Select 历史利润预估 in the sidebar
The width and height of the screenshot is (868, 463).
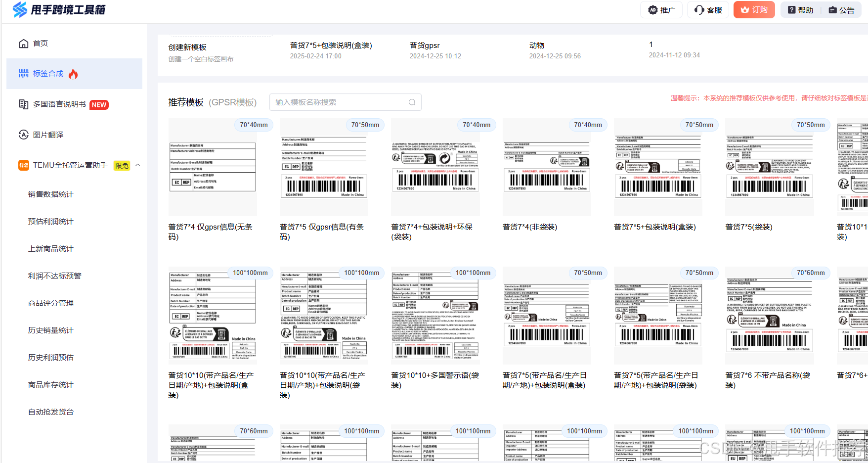click(50, 358)
